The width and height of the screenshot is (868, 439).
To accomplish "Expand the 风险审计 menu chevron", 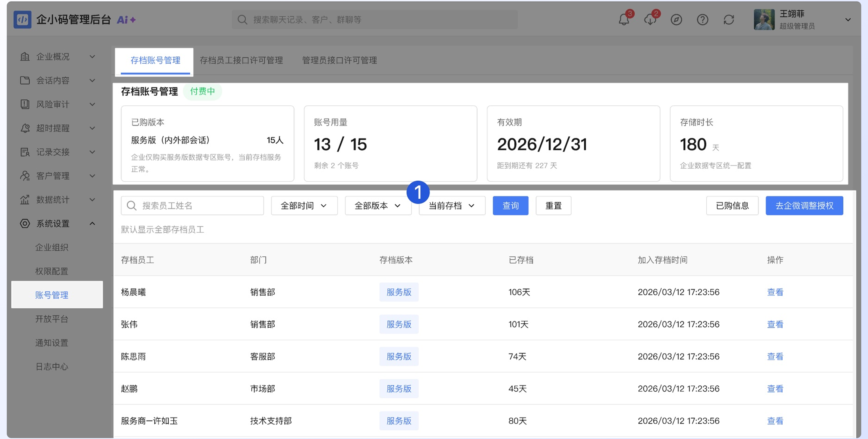I will click(92, 104).
